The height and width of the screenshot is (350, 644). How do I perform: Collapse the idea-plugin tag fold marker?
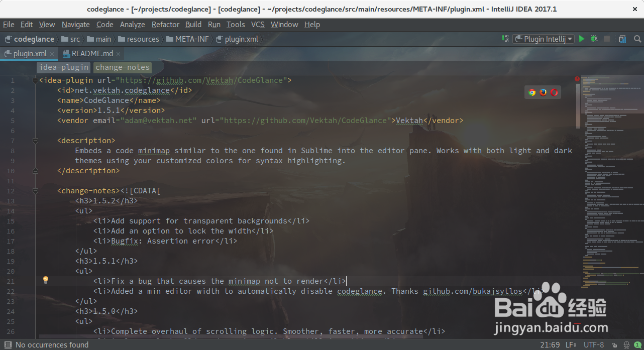[35, 80]
